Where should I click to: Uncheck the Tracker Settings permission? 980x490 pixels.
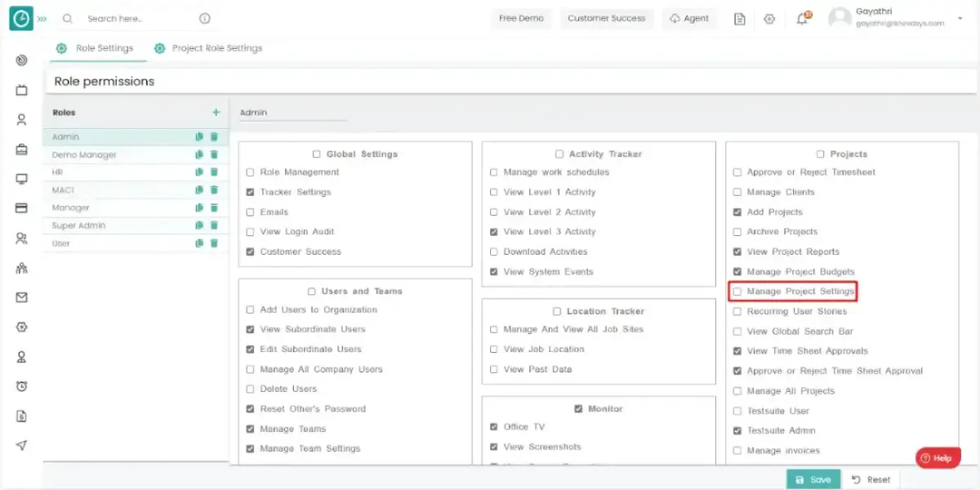[251, 193]
